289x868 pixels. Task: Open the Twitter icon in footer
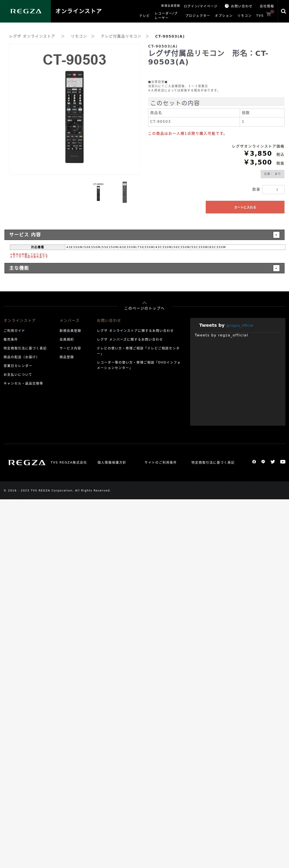[273, 462]
